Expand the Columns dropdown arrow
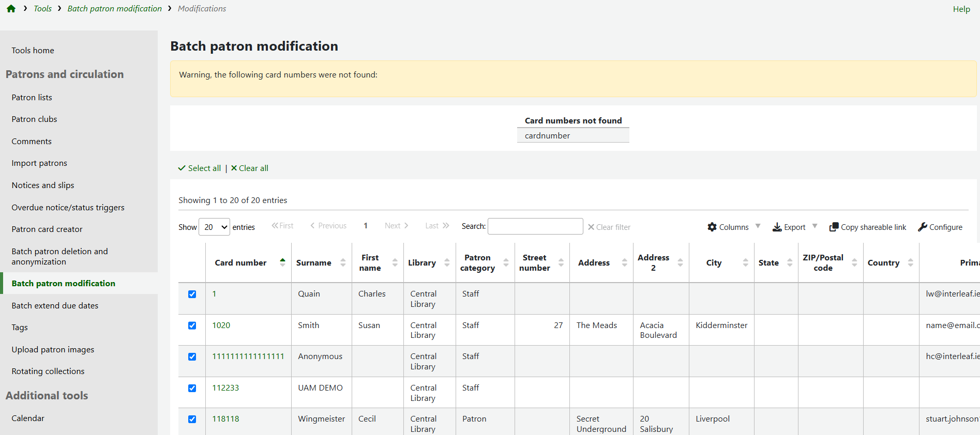This screenshot has width=980, height=435. pyautogui.click(x=758, y=226)
